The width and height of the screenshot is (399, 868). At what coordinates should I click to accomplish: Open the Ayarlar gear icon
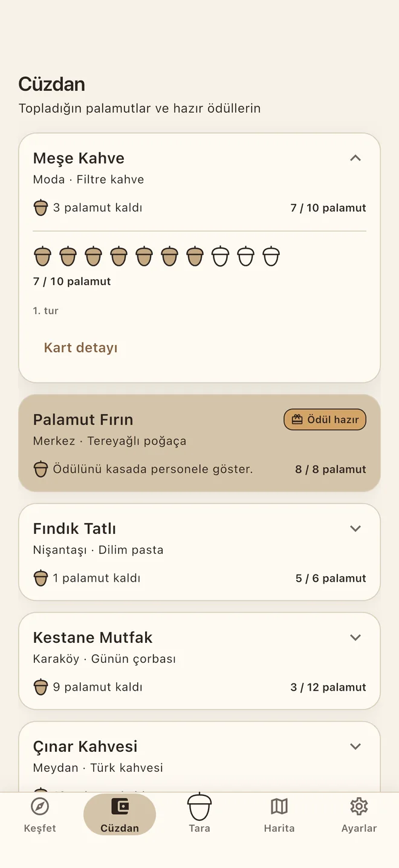[x=359, y=806]
